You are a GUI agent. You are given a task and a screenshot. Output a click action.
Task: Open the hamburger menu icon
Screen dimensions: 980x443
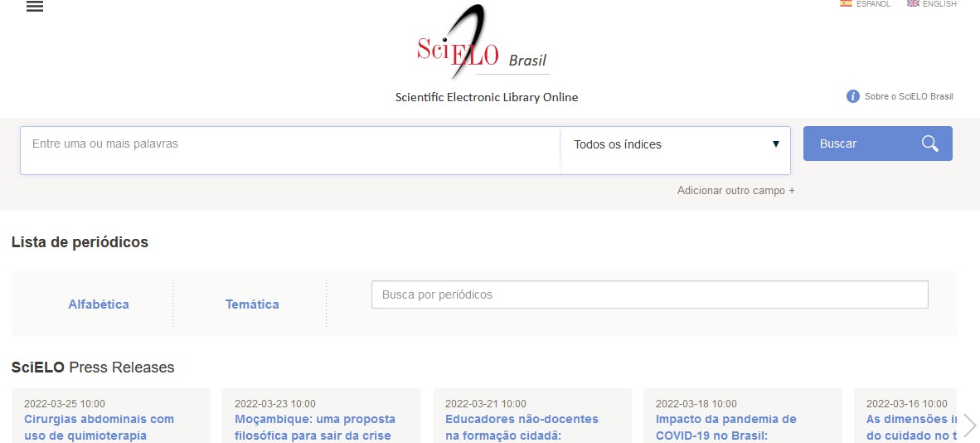point(35,7)
